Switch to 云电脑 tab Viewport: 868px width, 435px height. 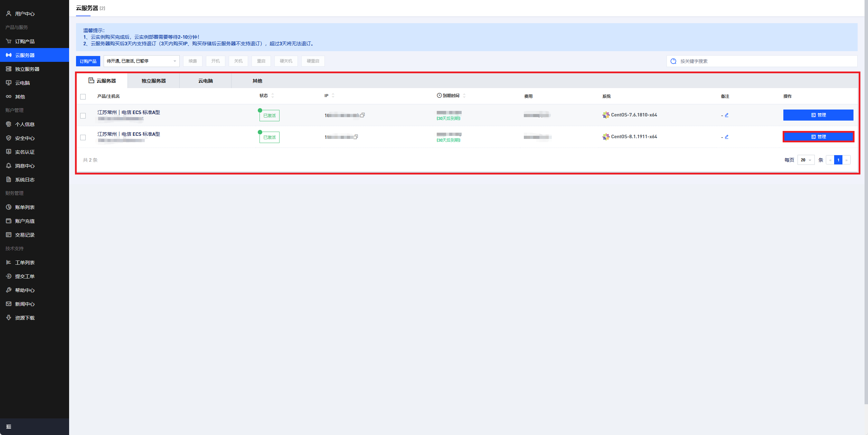[205, 81]
